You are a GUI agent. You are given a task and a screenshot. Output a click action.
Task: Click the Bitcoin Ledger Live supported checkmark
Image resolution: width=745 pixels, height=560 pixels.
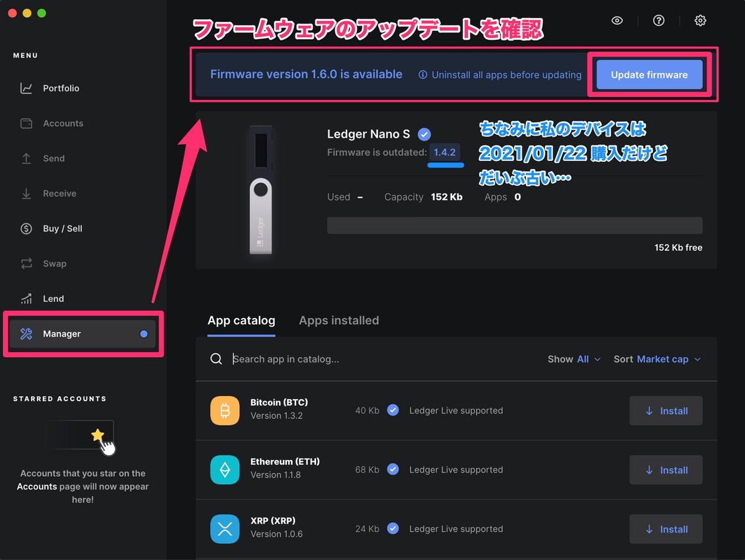click(x=393, y=410)
